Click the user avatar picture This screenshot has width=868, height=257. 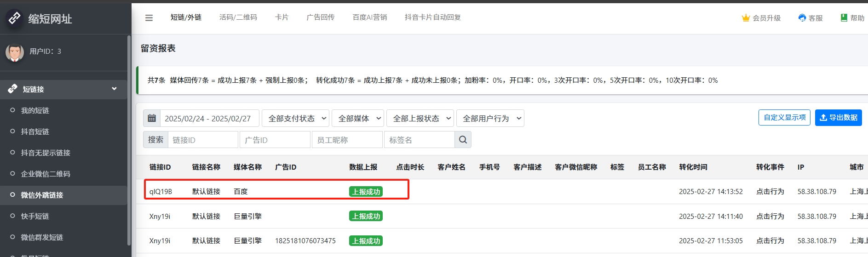(15, 52)
